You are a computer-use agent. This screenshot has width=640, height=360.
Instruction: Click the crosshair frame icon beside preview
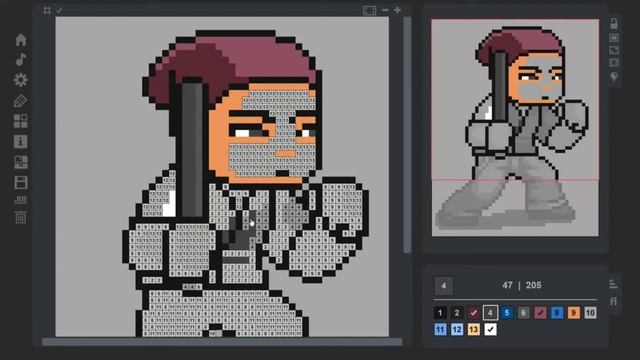pos(614,62)
